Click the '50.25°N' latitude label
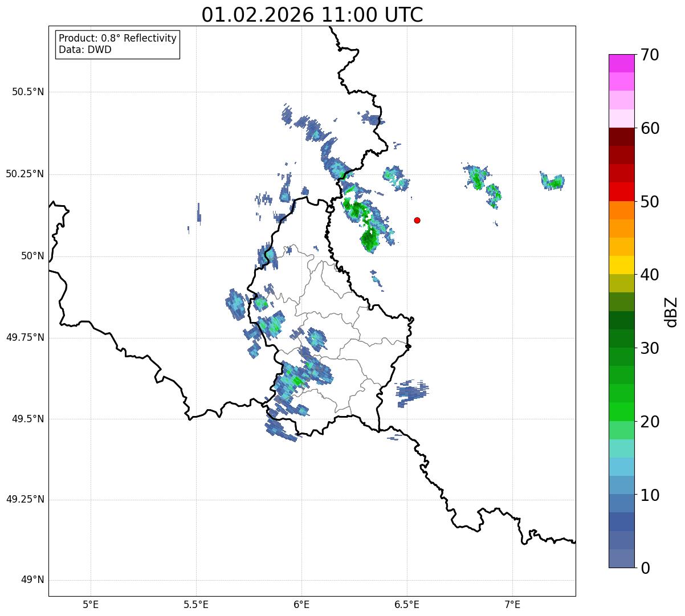The width and height of the screenshot is (685, 616). click(x=25, y=174)
